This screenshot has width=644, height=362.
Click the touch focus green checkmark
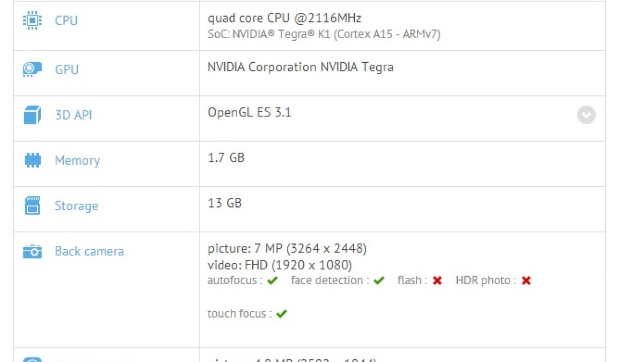[281, 314]
